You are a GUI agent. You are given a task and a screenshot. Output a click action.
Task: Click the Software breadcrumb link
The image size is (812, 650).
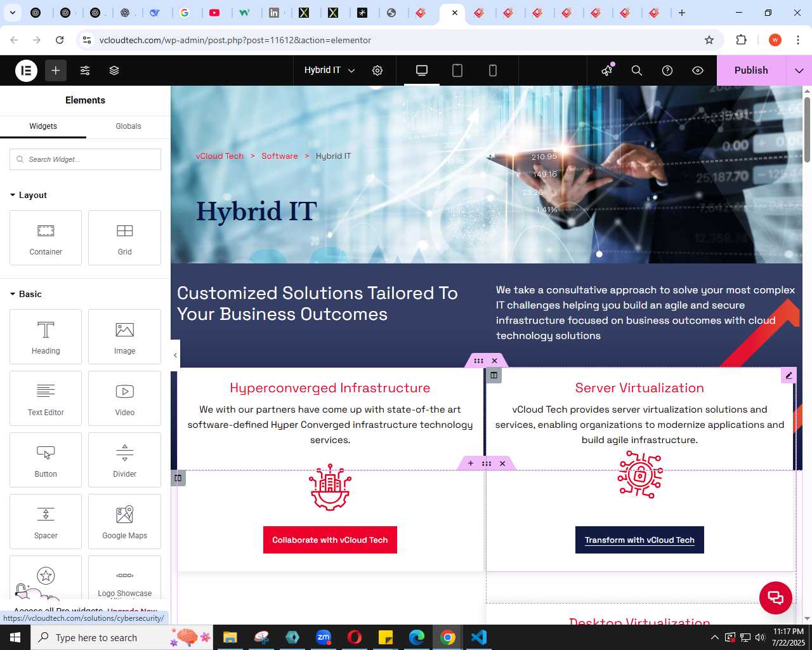pyautogui.click(x=280, y=156)
